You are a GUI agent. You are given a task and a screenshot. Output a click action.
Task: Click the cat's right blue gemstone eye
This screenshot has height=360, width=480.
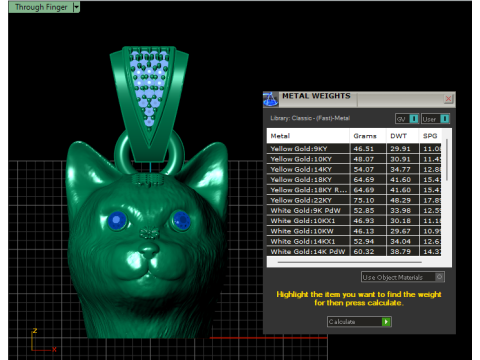[182, 220]
